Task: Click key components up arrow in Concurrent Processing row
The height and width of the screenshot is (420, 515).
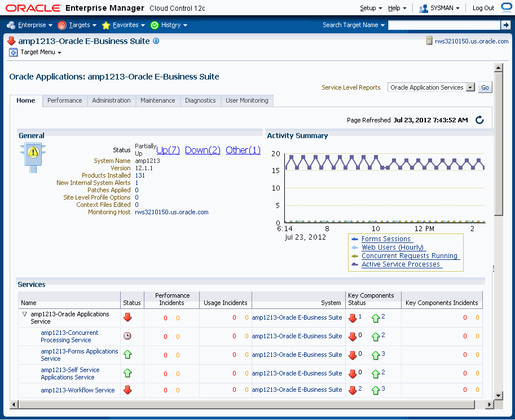Action: (x=376, y=337)
